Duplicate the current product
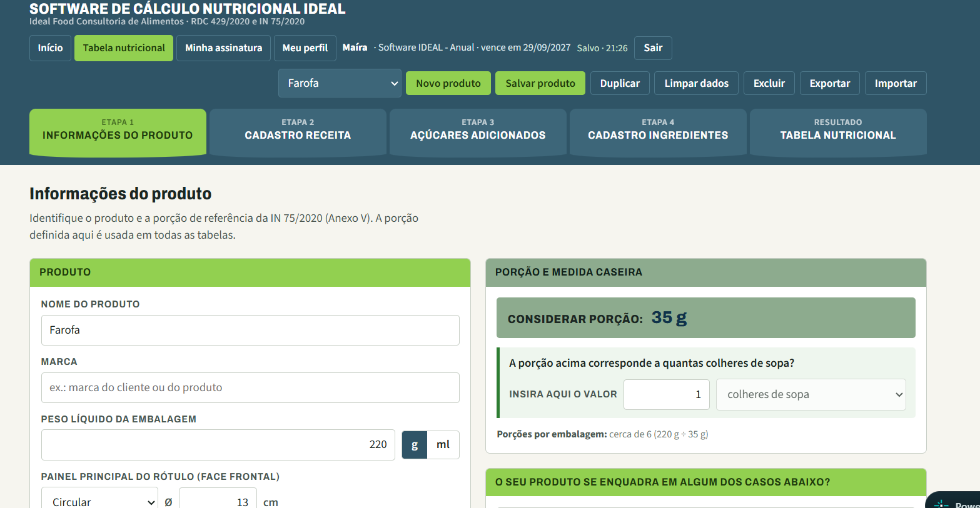This screenshot has width=980, height=508. [620, 83]
